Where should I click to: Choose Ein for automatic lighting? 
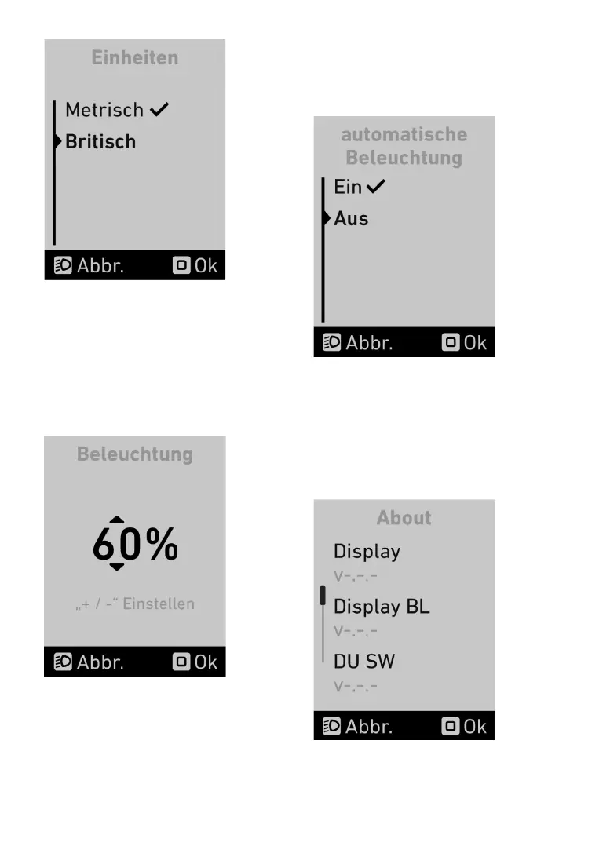tap(348, 187)
